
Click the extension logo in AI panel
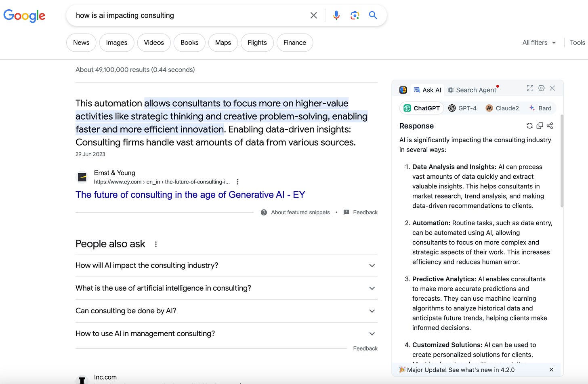(x=403, y=90)
